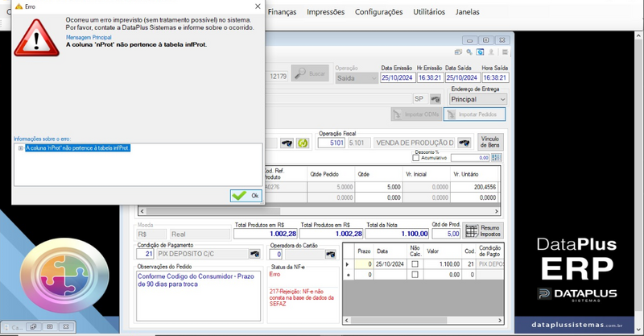
Task: Expand the error details tree node
Action: point(21,148)
